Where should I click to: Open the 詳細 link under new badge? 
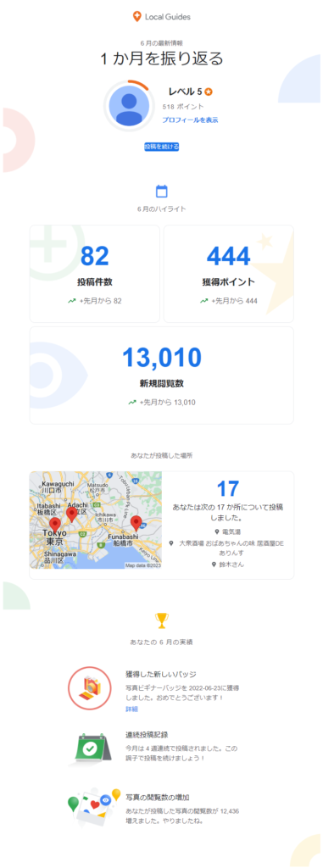click(x=132, y=709)
